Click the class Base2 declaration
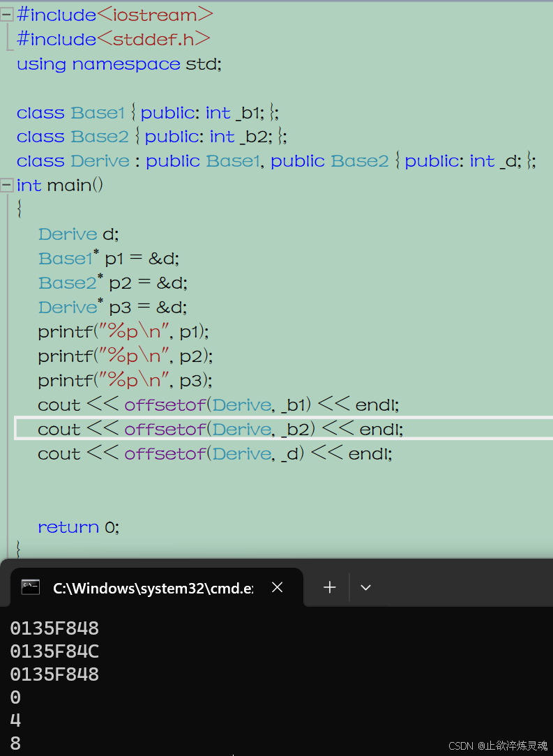This screenshot has width=553, height=756. 151,137
